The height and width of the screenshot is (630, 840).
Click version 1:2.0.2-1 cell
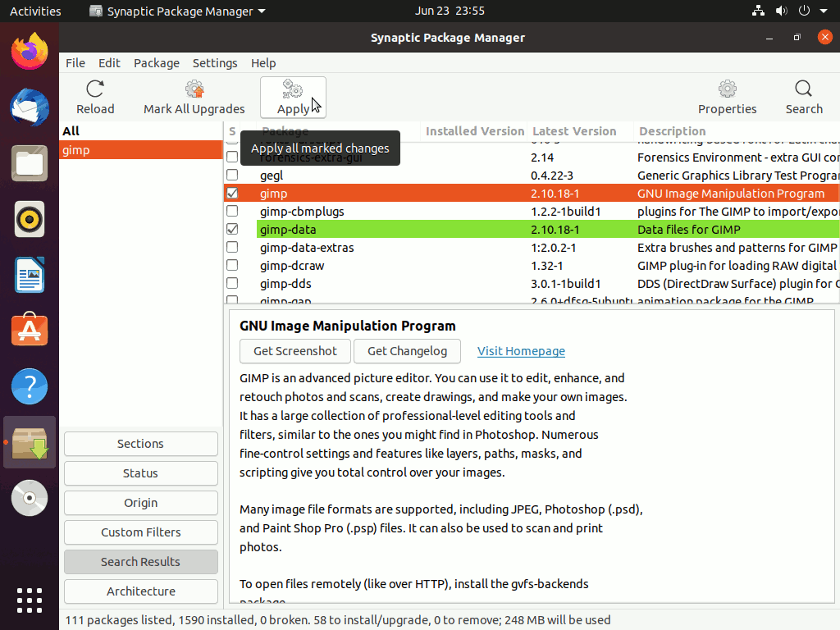point(554,248)
